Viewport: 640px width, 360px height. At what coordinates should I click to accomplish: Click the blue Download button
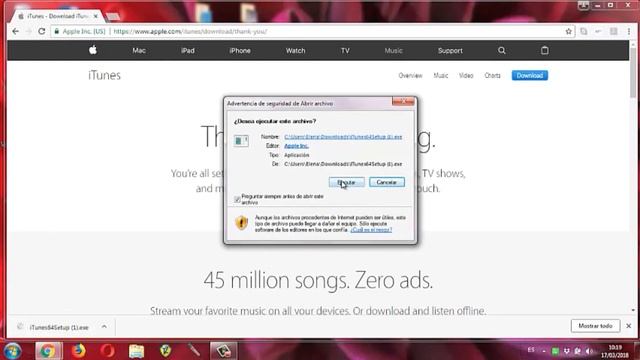pyautogui.click(x=530, y=76)
